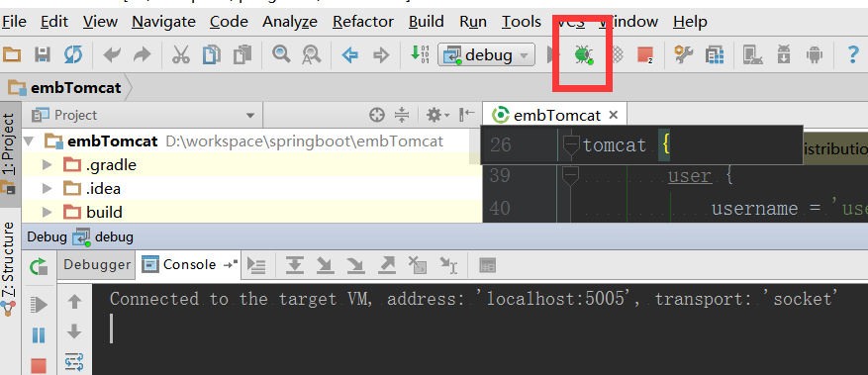868x375 pixels.
Task: Click the Android robot toolbar icon
Action: tap(814, 54)
